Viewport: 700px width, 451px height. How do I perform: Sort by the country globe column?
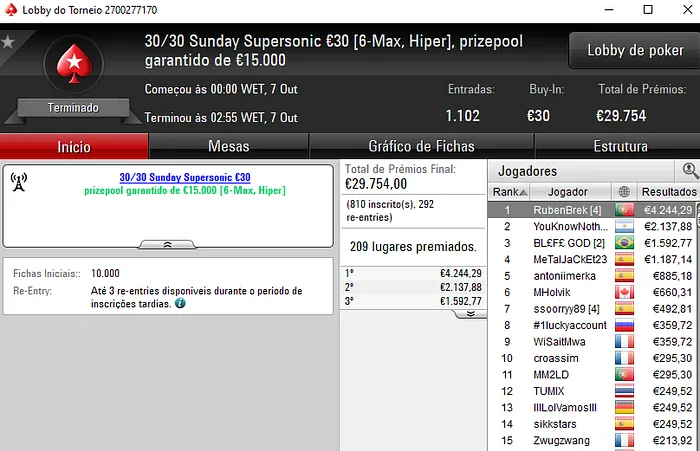[x=624, y=192]
